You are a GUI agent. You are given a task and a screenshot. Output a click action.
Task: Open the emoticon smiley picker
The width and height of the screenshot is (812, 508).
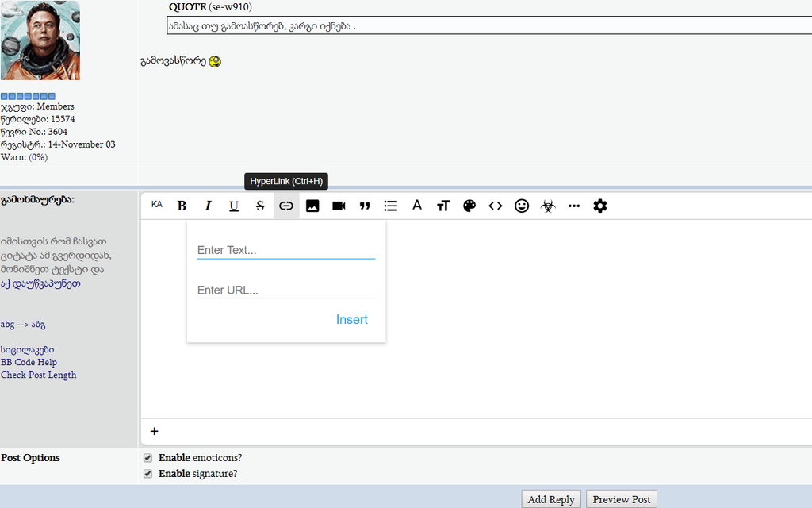point(522,206)
